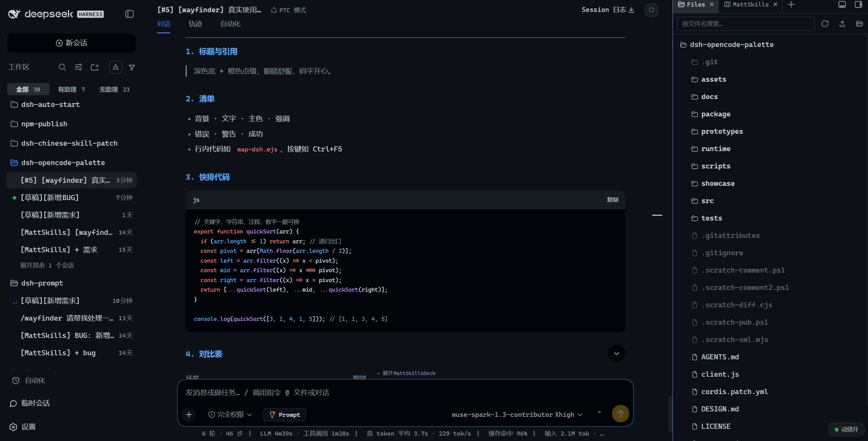Toggle the Prompt button

point(285,415)
